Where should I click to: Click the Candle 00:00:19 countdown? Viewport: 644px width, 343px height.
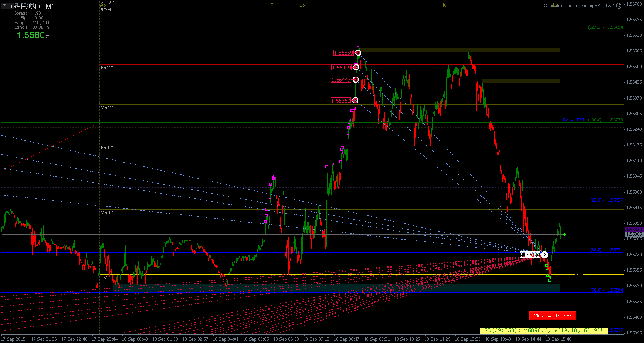tap(32, 27)
